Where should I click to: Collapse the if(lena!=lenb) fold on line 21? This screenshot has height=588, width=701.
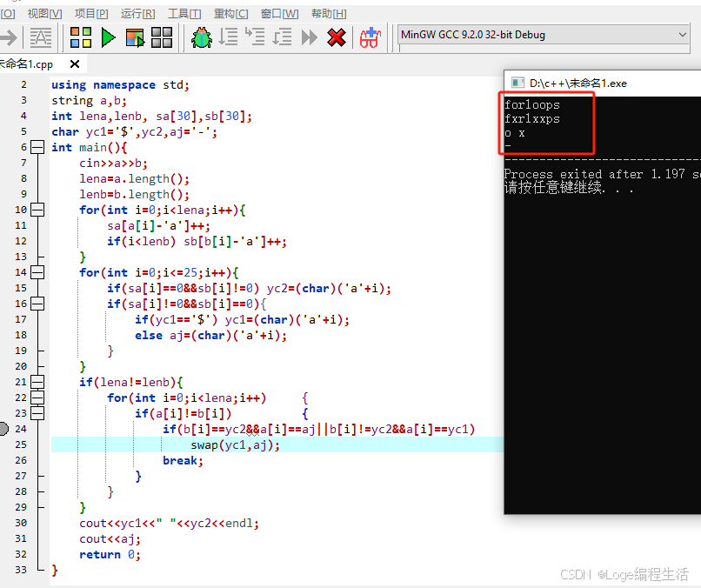pos(37,382)
